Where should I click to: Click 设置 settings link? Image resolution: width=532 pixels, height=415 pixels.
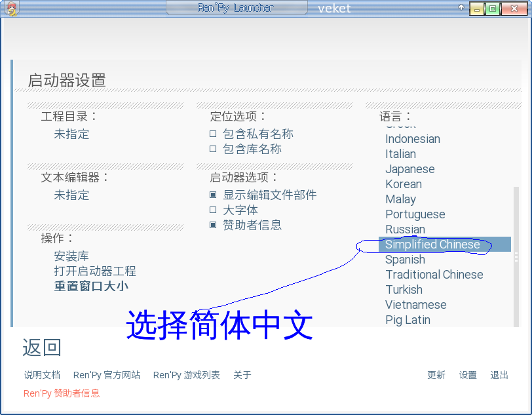point(468,375)
